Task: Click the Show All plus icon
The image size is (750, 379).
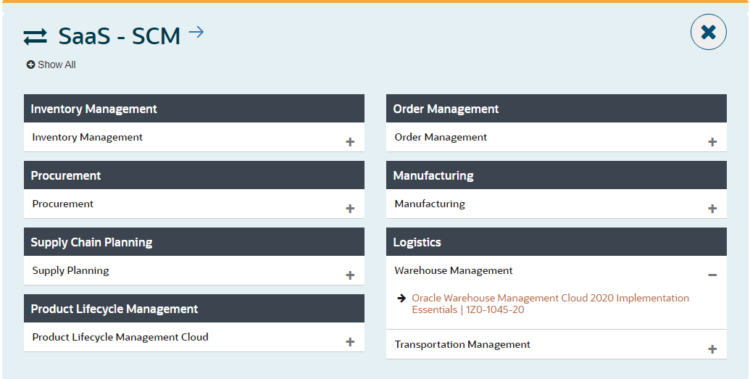Action: (31, 65)
